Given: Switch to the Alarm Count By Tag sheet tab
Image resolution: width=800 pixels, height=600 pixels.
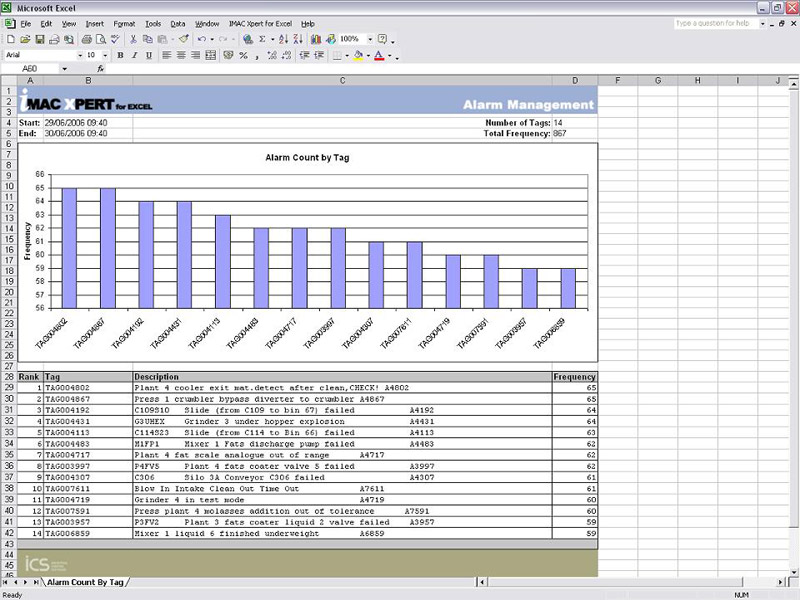Looking at the screenshot, I should point(86,581).
